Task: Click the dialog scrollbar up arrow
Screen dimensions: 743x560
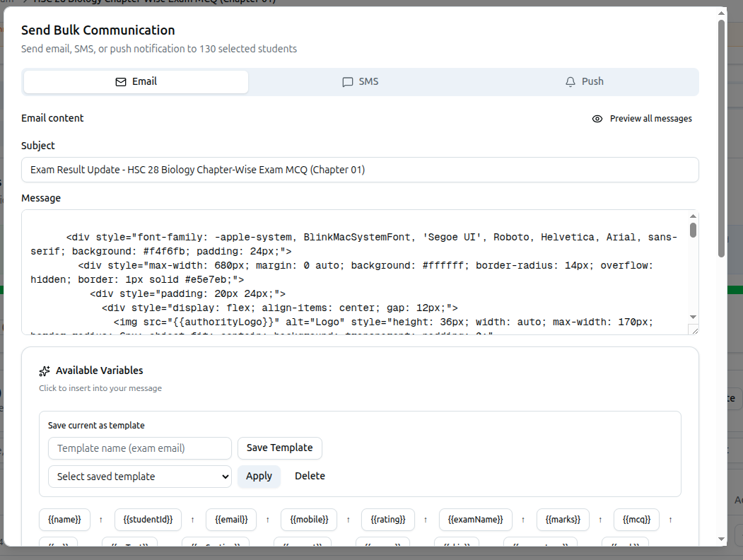Action: (721, 13)
